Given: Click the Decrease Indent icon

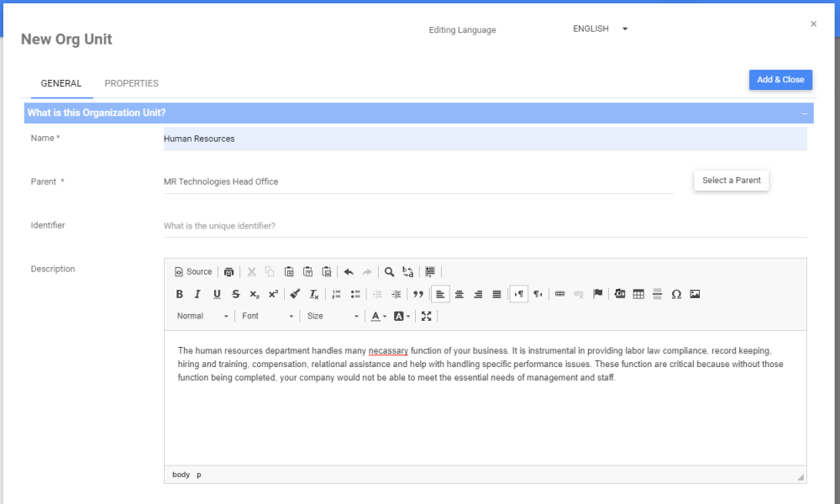Looking at the screenshot, I should [x=377, y=294].
